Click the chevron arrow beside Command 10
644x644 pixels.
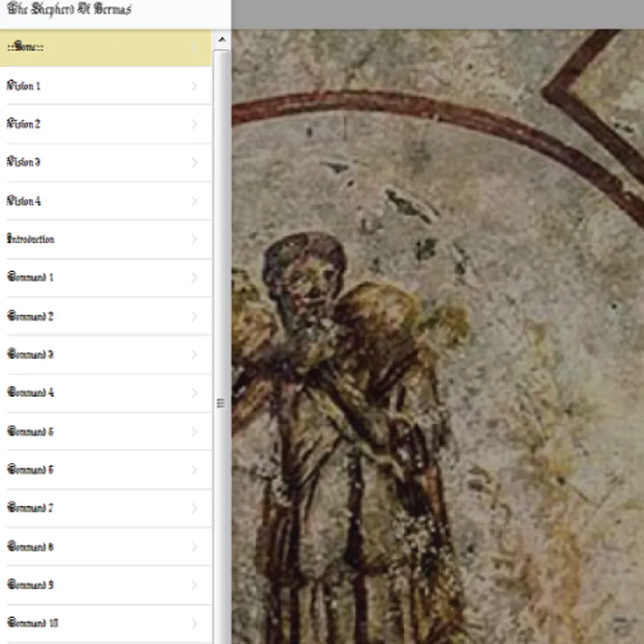(x=194, y=623)
